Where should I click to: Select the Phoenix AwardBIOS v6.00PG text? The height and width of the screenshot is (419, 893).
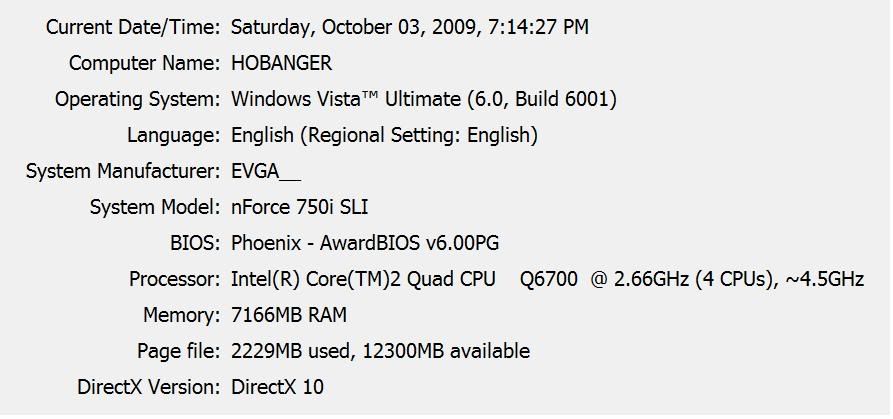pyautogui.click(x=365, y=244)
